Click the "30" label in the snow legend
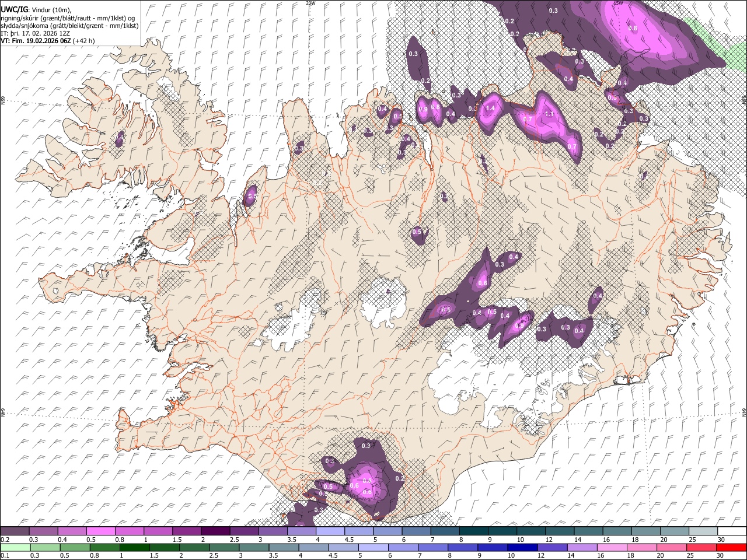The height and width of the screenshot is (560, 747). 721,540
